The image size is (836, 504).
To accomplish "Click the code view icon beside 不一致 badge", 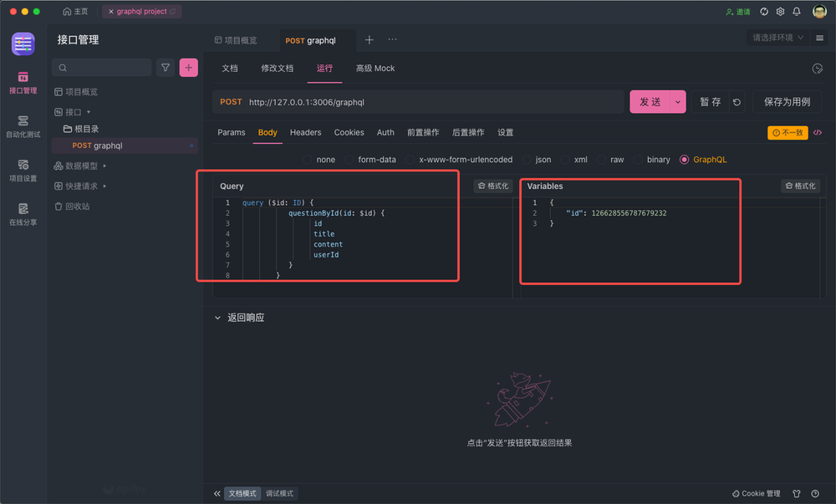I will click(x=817, y=132).
